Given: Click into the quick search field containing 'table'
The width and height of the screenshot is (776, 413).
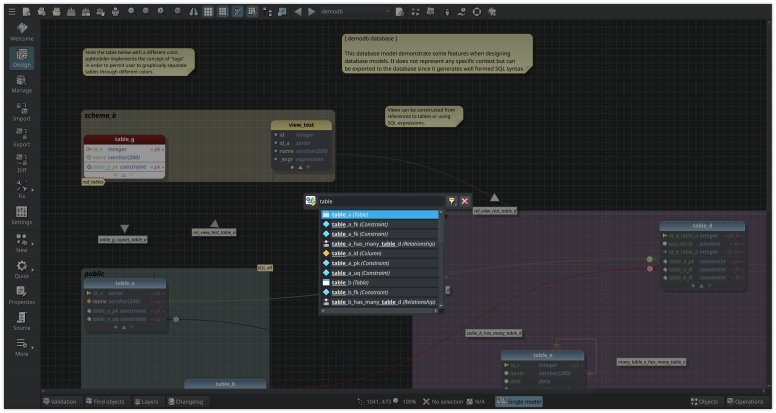Looking at the screenshot, I should click(x=381, y=201).
